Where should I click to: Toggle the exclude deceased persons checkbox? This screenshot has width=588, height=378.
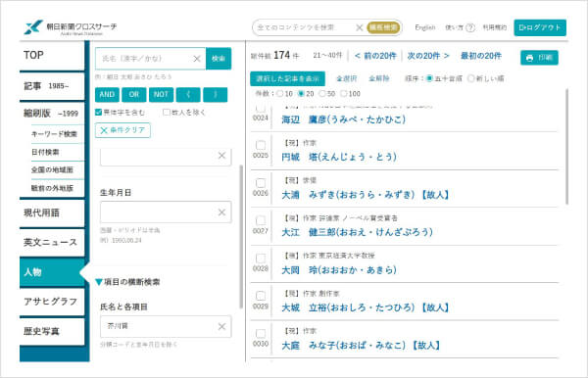(167, 112)
